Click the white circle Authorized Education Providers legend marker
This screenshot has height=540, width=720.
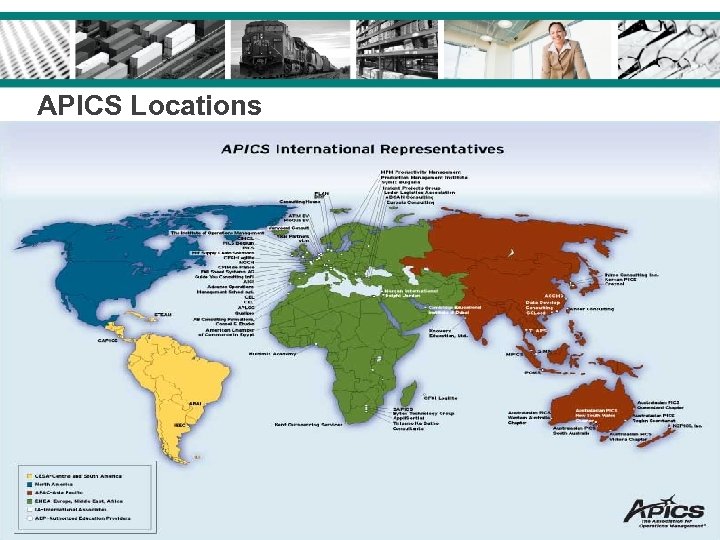30,518
